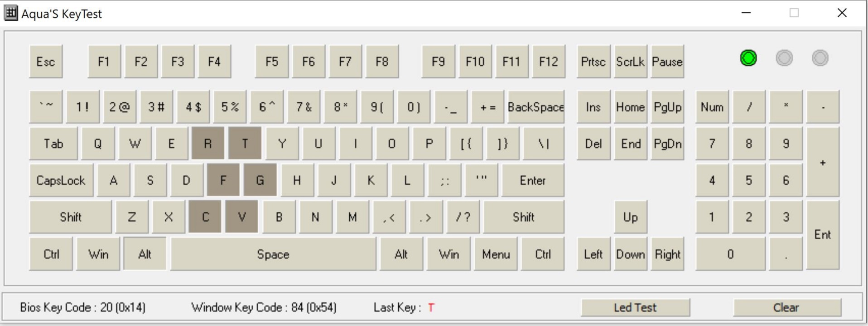Click the numpad 7 key

(x=712, y=144)
